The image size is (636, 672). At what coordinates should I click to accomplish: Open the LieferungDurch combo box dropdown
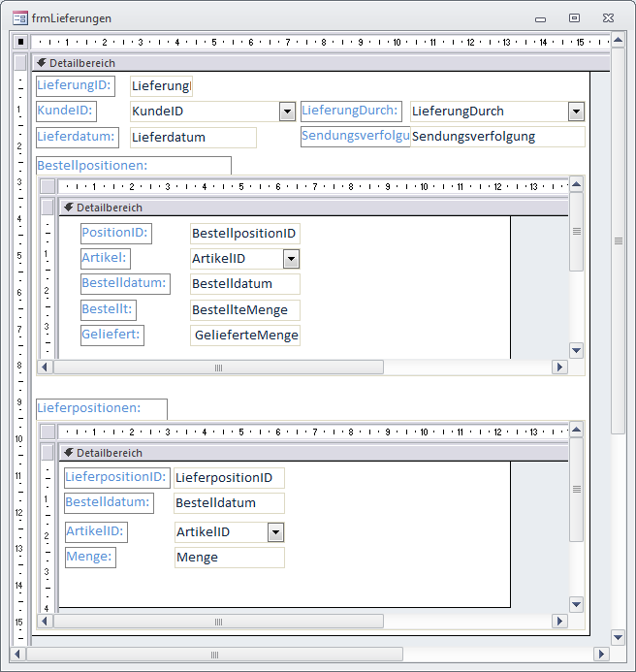[576, 112]
